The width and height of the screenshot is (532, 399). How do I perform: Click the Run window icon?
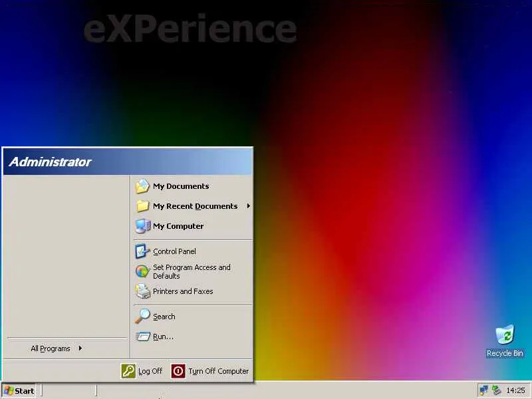pos(143,336)
